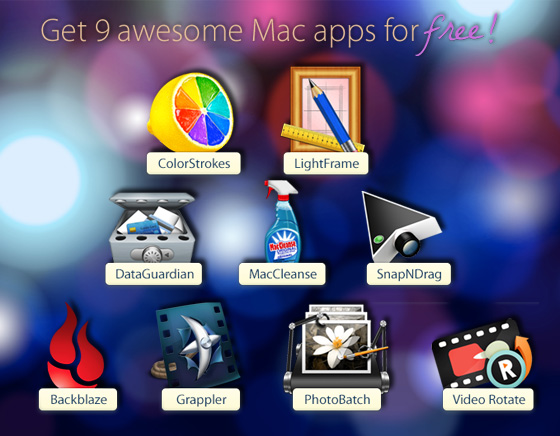The width and height of the screenshot is (560, 436).
Task: Click the MacCleanse label button
Action: (282, 274)
